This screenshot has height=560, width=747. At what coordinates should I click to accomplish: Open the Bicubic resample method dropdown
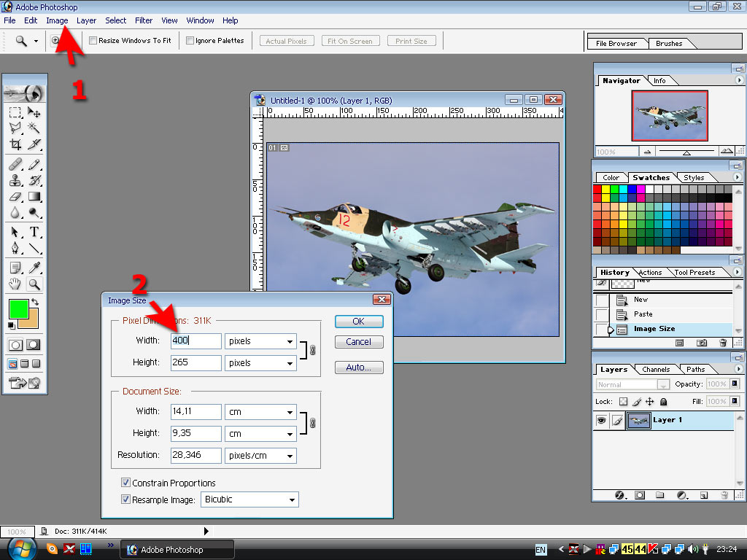(249, 499)
